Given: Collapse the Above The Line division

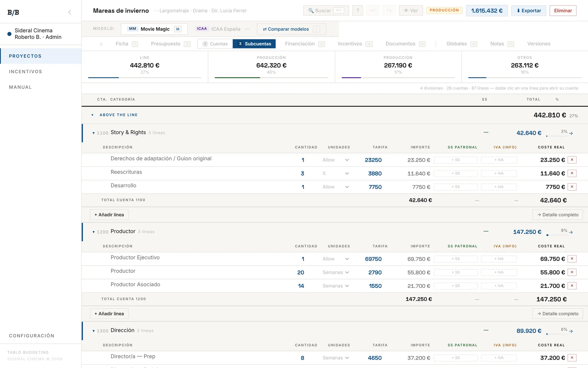Looking at the screenshot, I should [x=92, y=115].
